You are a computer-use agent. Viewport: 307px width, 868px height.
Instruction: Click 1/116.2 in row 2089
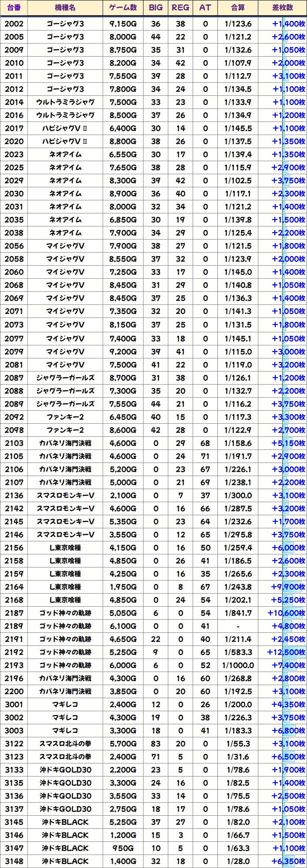(238, 404)
